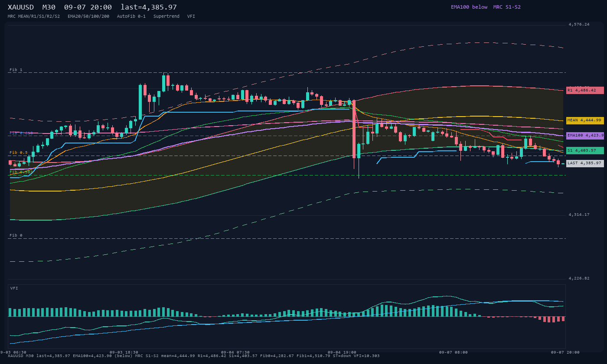The width and height of the screenshot is (607, 364).
Task: Click the Fib 0.5 level label
Action: pyautogui.click(x=19, y=153)
